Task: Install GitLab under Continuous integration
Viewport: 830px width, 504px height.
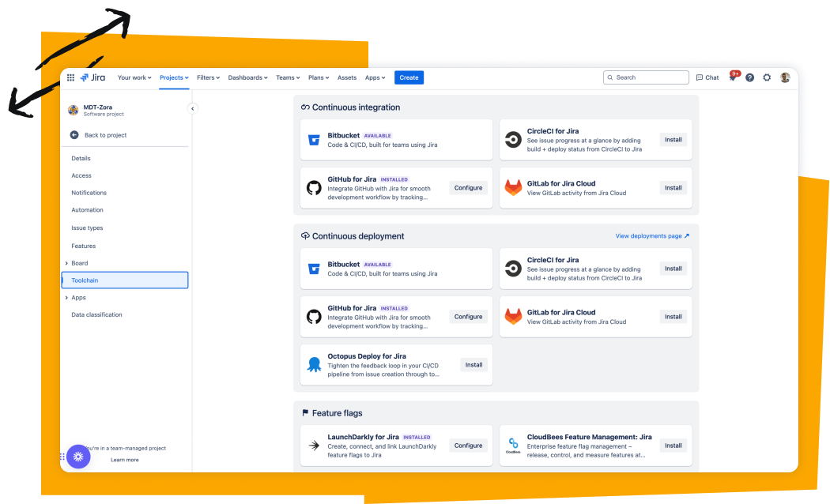Action: pyautogui.click(x=673, y=188)
